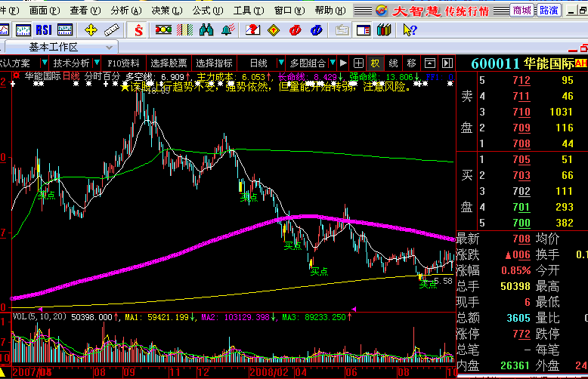Viewport: 588px width, 379px height.
Task: Open the 公式(U) menu
Action: [x=208, y=11]
